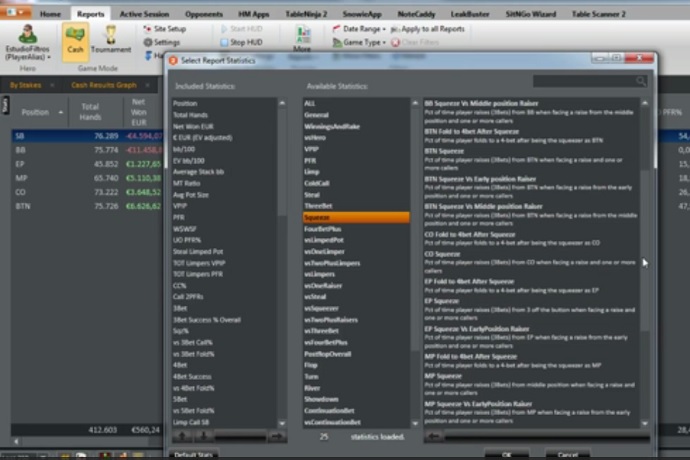The width and height of the screenshot is (690, 460).
Task: Switch to Cash Results Graph tab
Action: [104, 85]
